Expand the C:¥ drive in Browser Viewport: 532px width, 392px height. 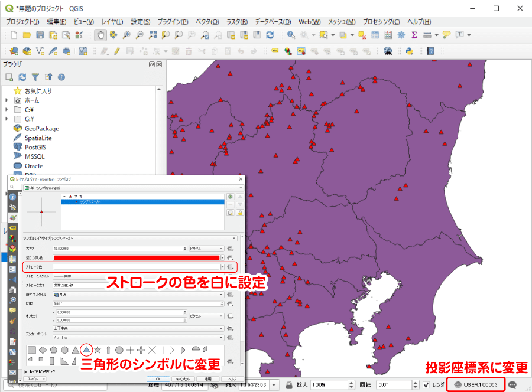tap(7, 109)
